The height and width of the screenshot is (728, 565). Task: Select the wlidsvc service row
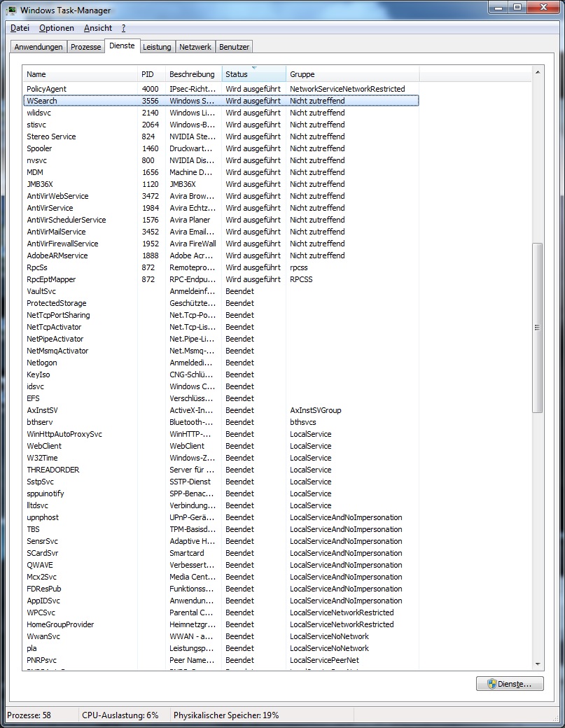click(221, 113)
